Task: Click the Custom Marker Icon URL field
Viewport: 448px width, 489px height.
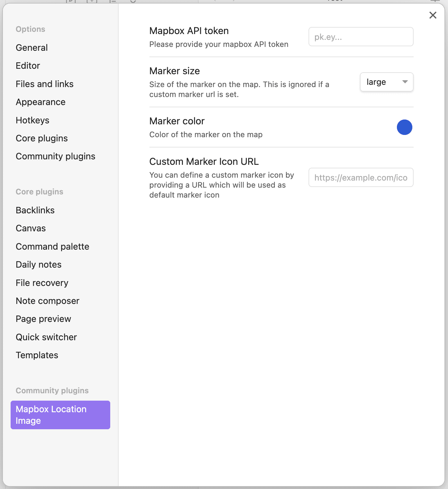Action: click(x=361, y=177)
